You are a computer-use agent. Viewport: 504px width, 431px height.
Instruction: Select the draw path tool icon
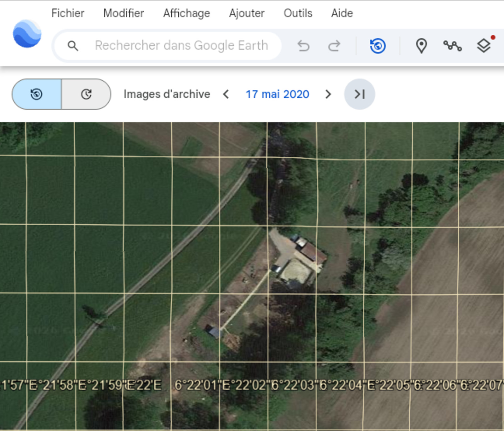[x=452, y=46]
